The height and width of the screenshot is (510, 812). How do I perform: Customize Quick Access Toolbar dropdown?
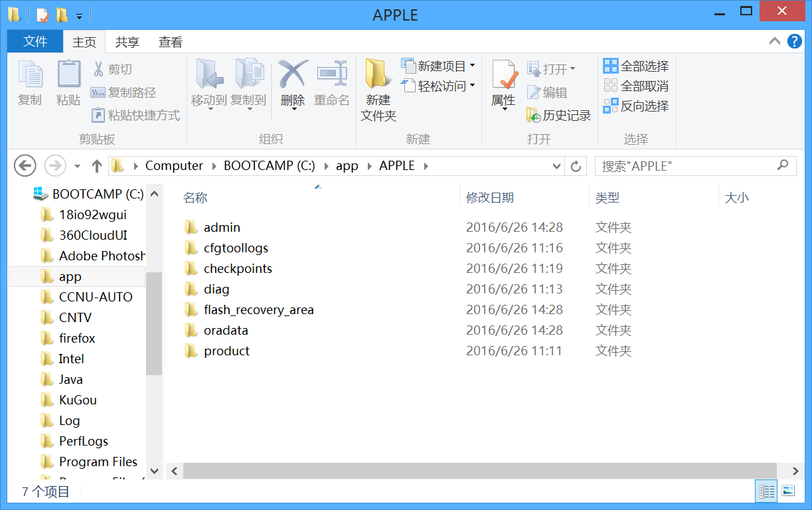79,15
